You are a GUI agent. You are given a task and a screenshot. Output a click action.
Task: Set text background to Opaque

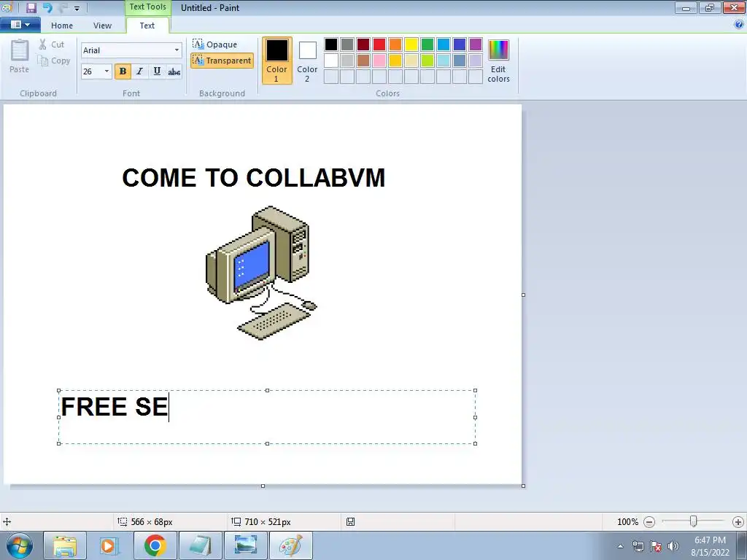click(215, 44)
